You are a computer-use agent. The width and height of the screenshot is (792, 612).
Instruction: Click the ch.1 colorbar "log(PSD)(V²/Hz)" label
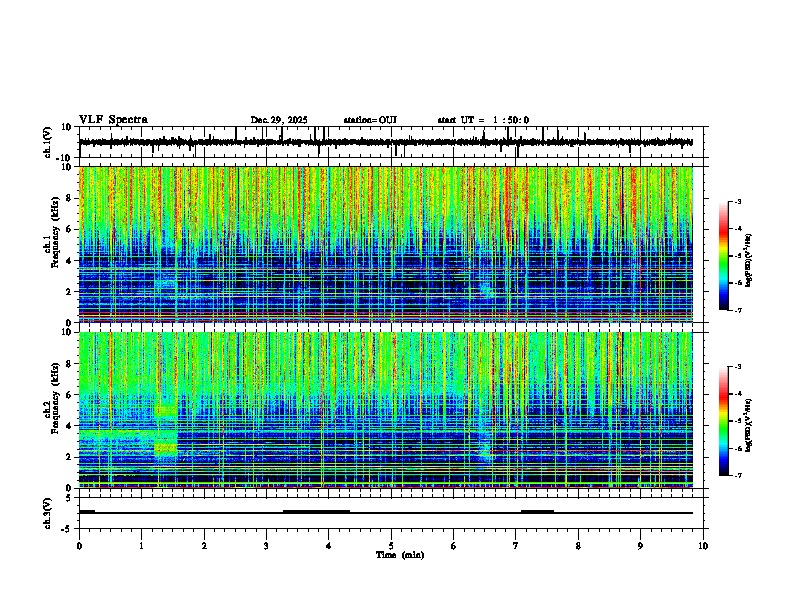[x=749, y=260]
